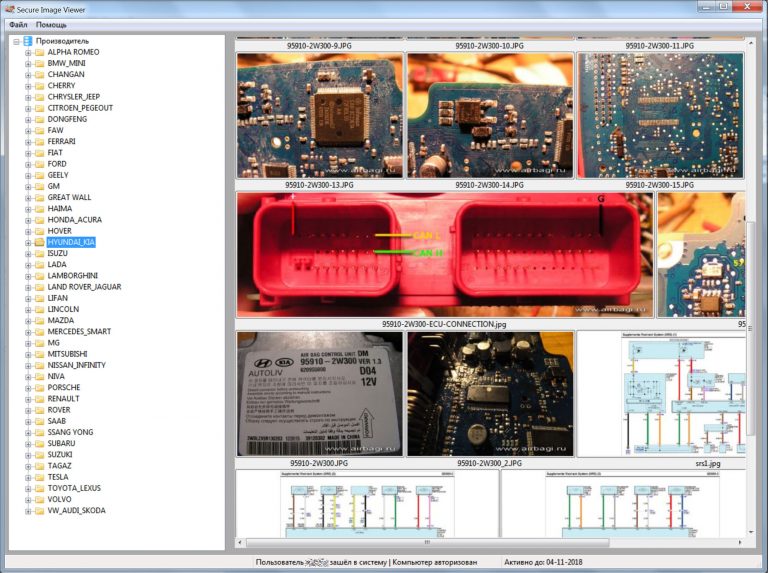Click the Secure Image Viewer title bar icon
This screenshot has height=573, width=768.
[10, 7]
